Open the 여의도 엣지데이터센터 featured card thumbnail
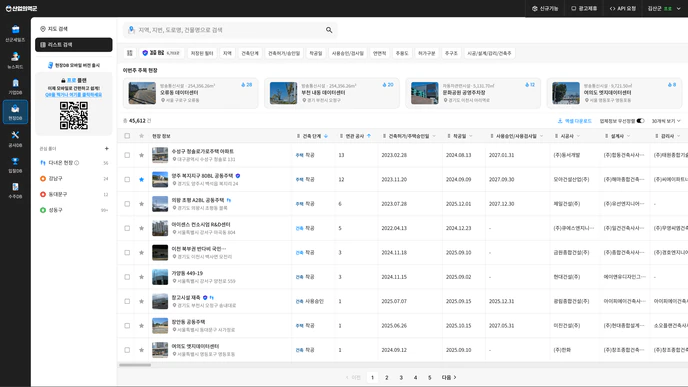The height and width of the screenshot is (387, 688). point(566,93)
